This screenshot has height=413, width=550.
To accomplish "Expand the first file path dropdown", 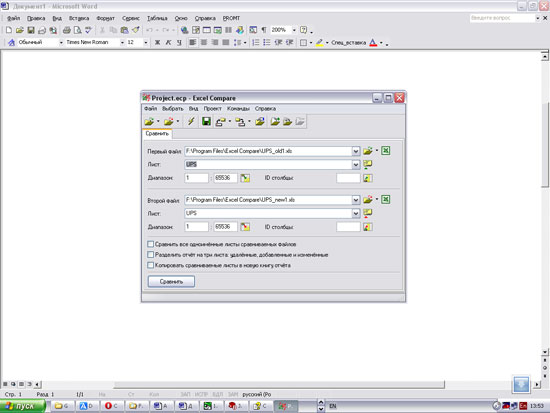I will (x=356, y=151).
